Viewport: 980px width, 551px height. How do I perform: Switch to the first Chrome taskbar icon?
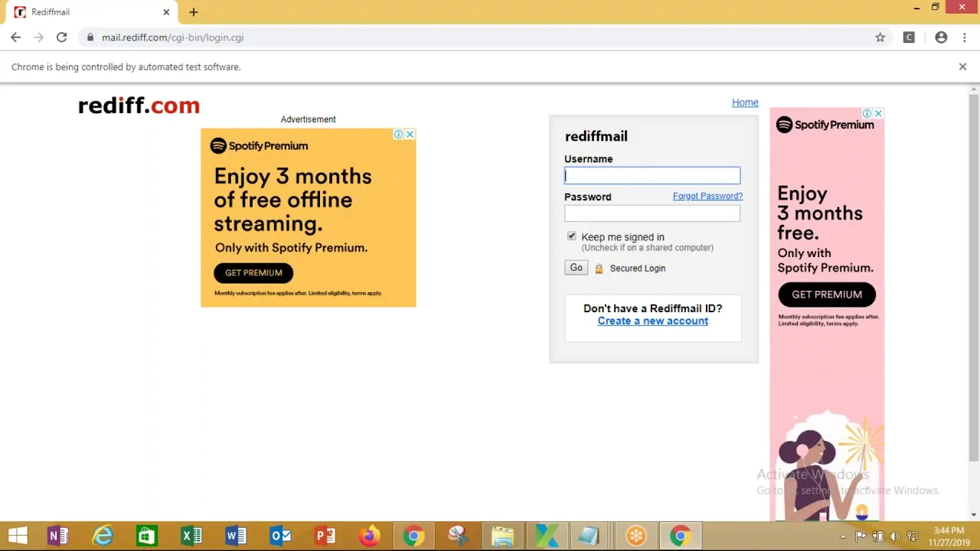point(413,536)
